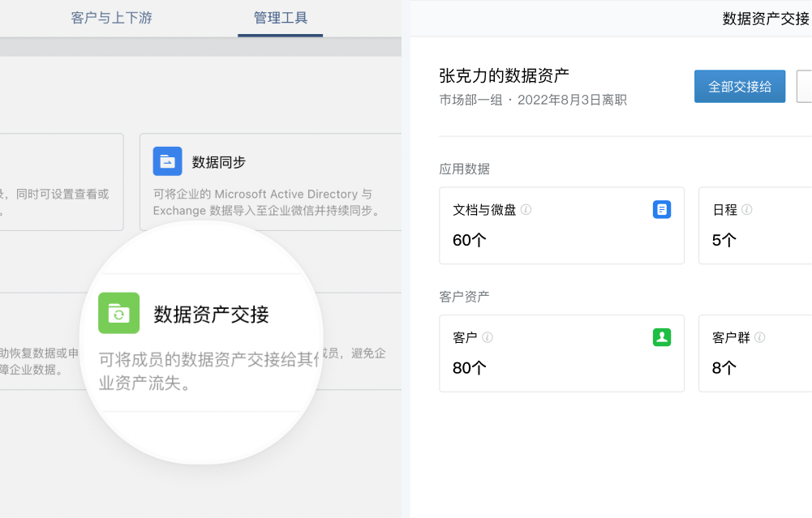Click the white button right of 全部交接给

click(x=803, y=86)
